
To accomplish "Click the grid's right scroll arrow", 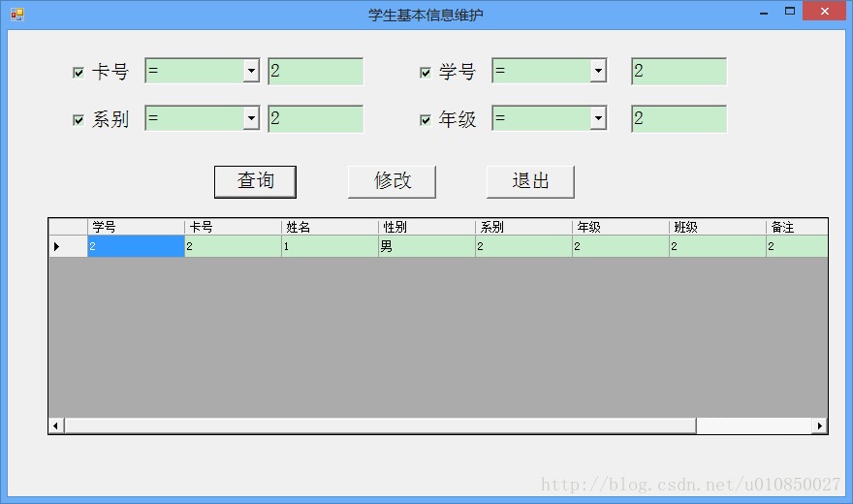I will [x=820, y=425].
